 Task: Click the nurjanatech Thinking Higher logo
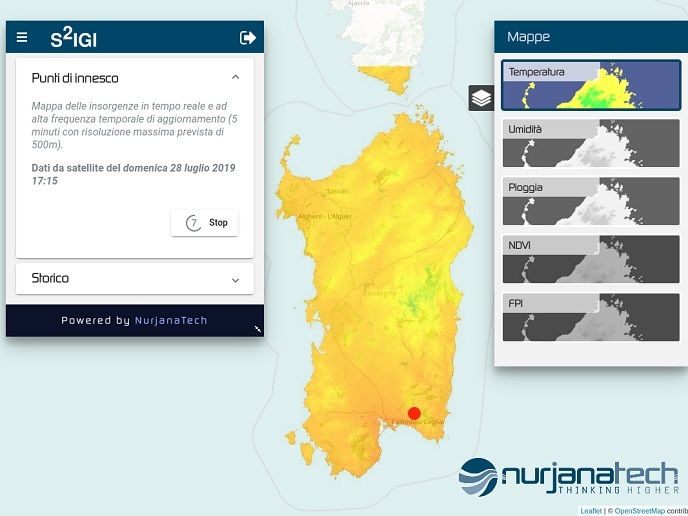[x=568, y=478]
